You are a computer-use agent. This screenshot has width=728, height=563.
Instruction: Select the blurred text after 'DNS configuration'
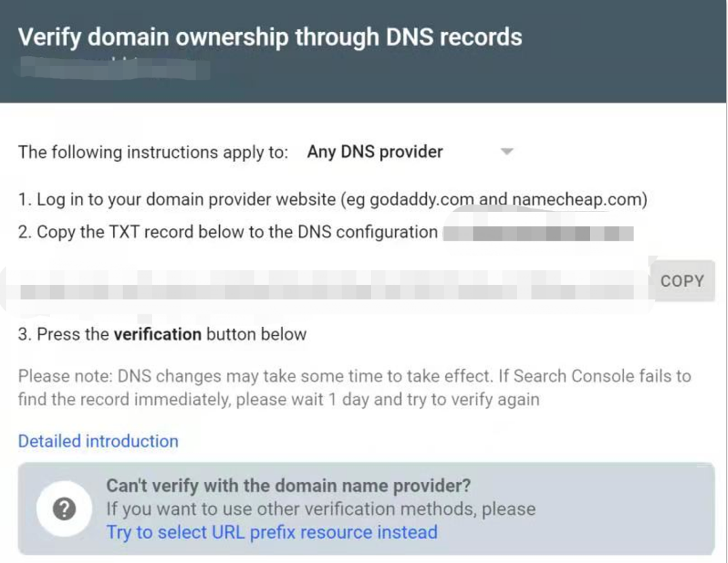pos(539,232)
